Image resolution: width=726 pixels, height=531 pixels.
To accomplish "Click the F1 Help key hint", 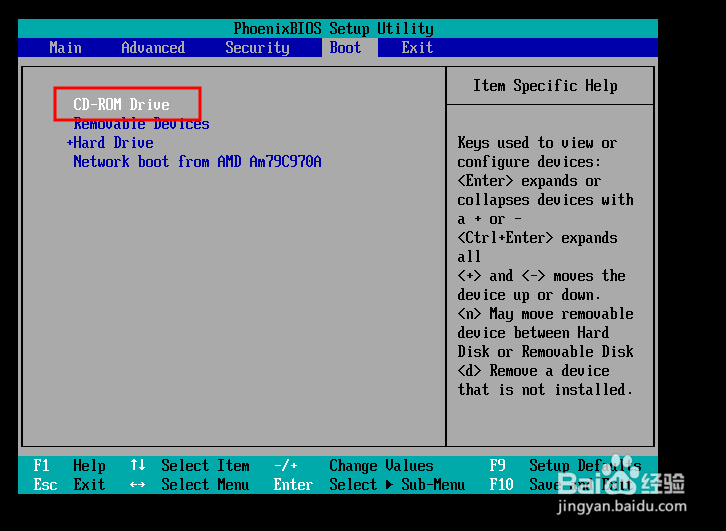I will [69, 465].
